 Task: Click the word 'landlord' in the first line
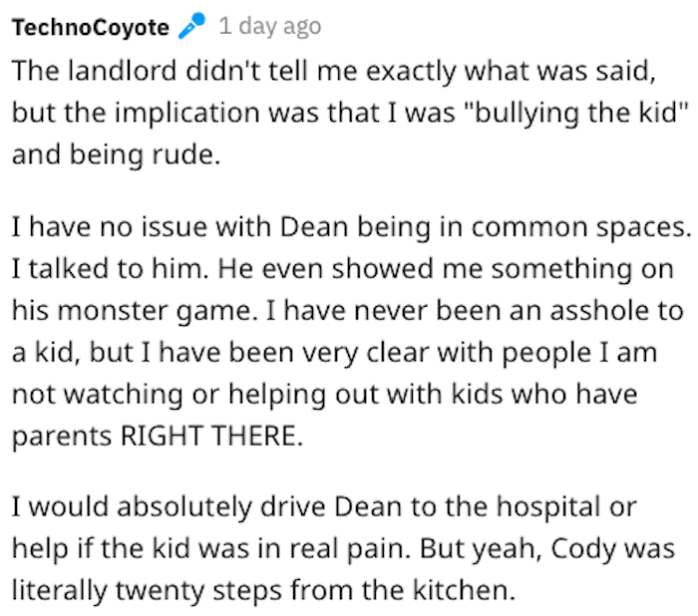(x=123, y=71)
